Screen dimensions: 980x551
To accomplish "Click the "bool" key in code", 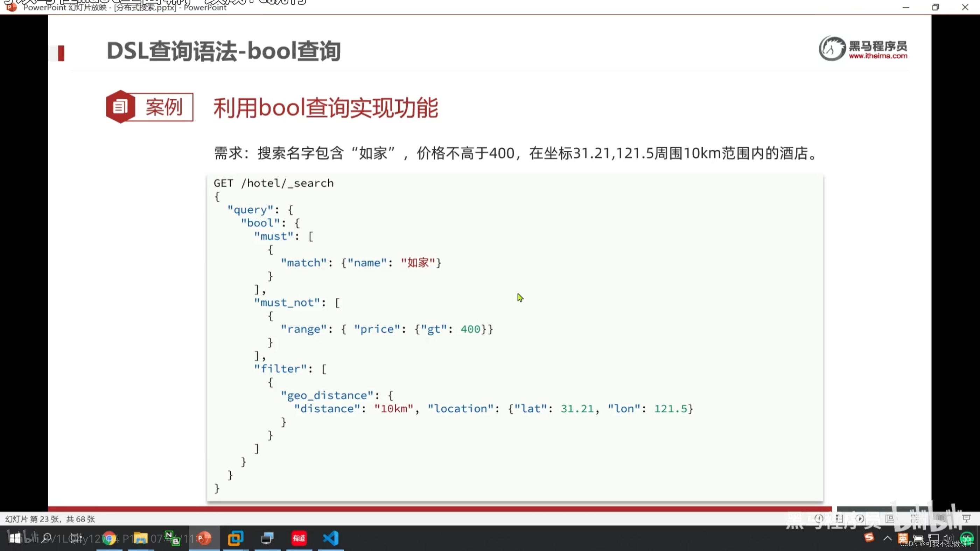I will [x=260, y=223].
